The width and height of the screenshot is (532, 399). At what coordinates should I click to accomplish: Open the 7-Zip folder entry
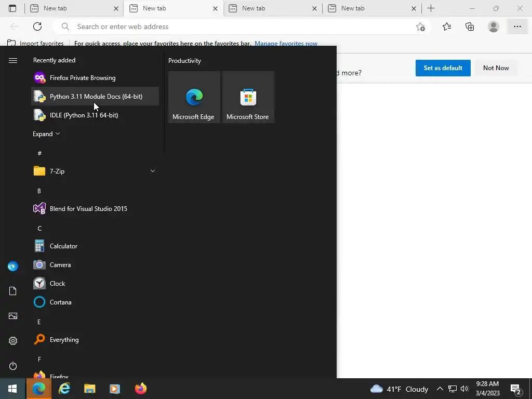point(95,171)
